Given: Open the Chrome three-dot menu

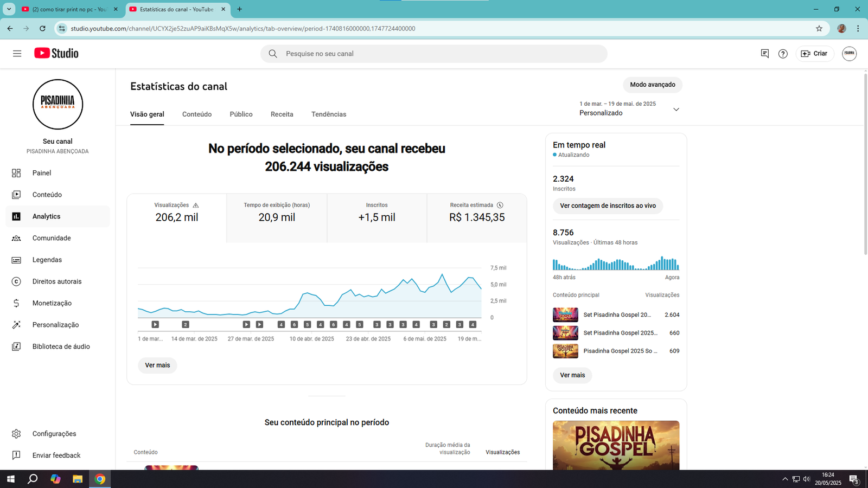Looking at the screenshot, I should point(858,29).
